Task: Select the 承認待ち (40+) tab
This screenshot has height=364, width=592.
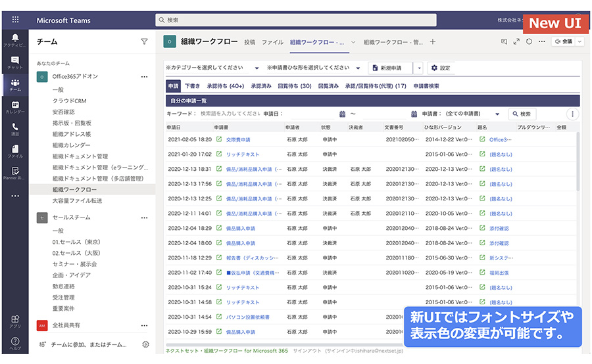Action: 226,86
